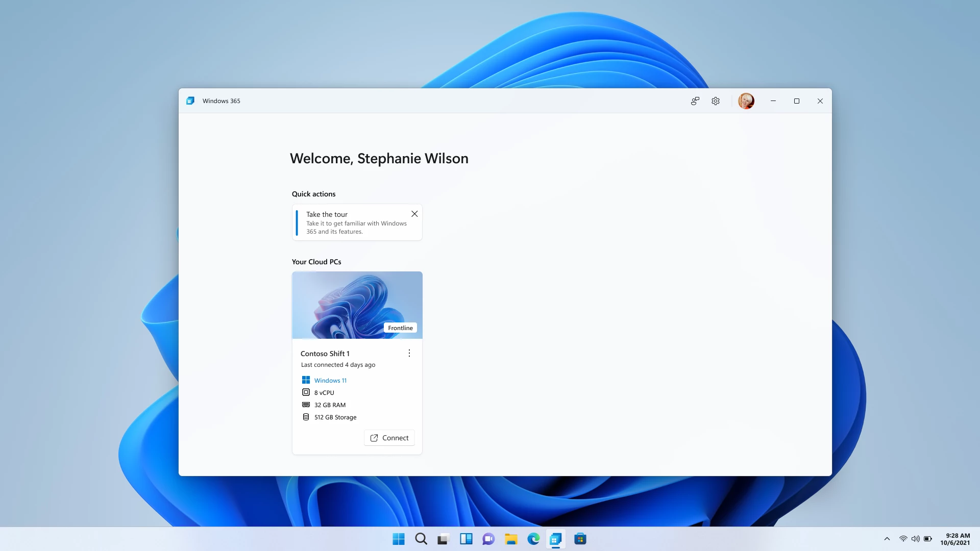Open the feedback icon in title bar
The width and height of the screenshot is (980, 551).
695,101
